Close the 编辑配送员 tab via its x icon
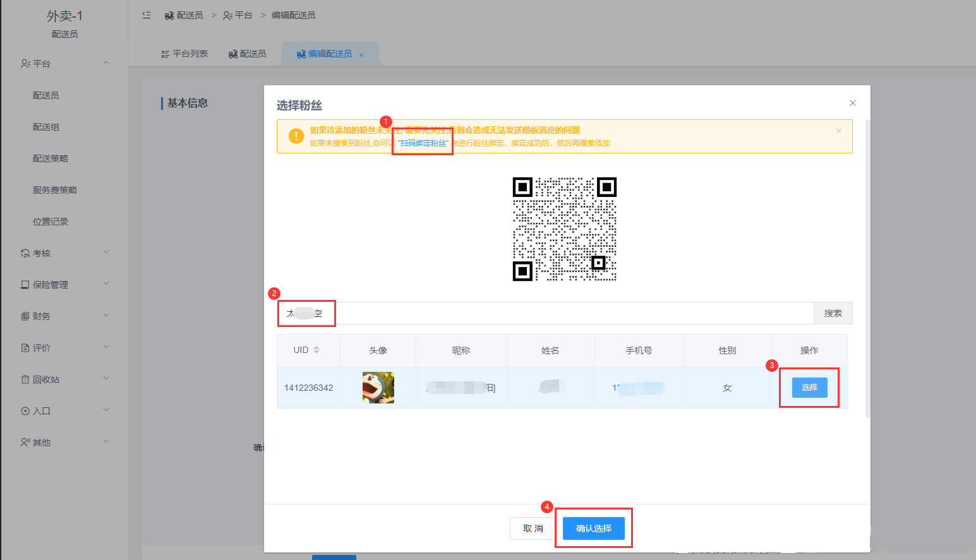Viewport: 976px width, 560px height. point(361,55)
